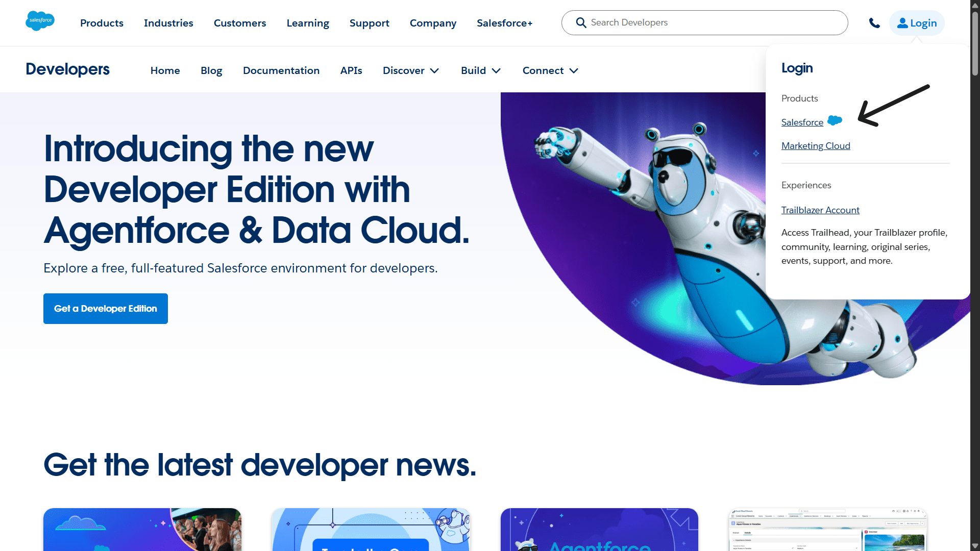This screenshot has width=980, height=551.
Task: Open the Documentation nav item
Action: [x=281, y=70]
